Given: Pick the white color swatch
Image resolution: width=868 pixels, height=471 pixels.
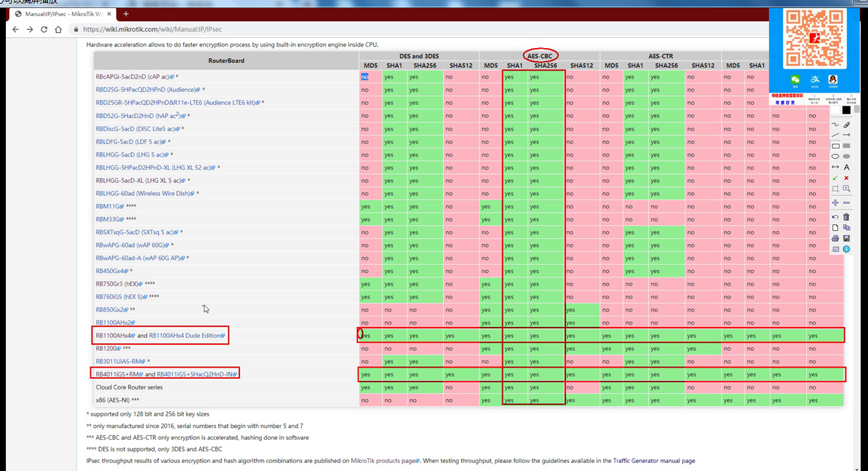Looking at the screenshot, I should tap(835, 110).
